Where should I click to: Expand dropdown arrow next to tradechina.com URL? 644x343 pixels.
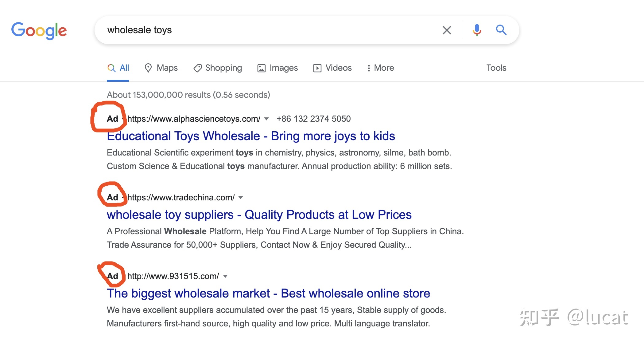coord(241,198)
